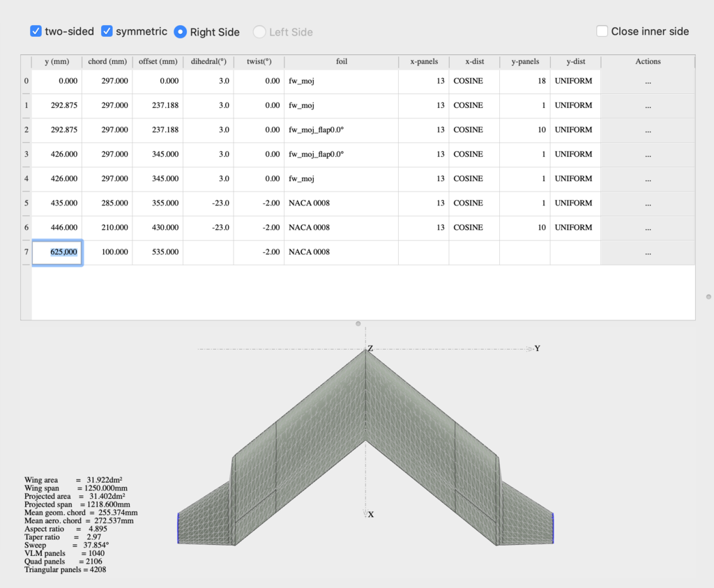714x588 pixels.
Task: Click the offset cell 237.188 in row 1
Action: [x=158, y=106]
